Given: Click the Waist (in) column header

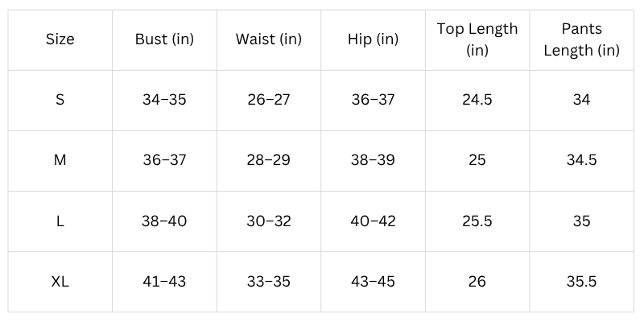Looking at the screenshot, I should [x=269, y=39].
